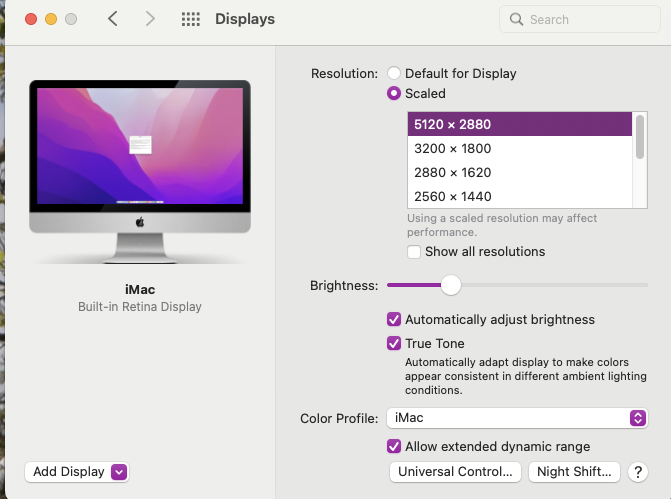
Task: Open help with the question mark button
Action: [638, 472]
